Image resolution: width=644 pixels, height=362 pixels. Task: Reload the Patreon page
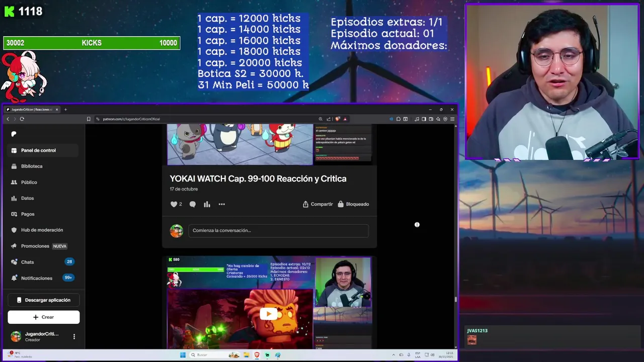click(22, 119)
